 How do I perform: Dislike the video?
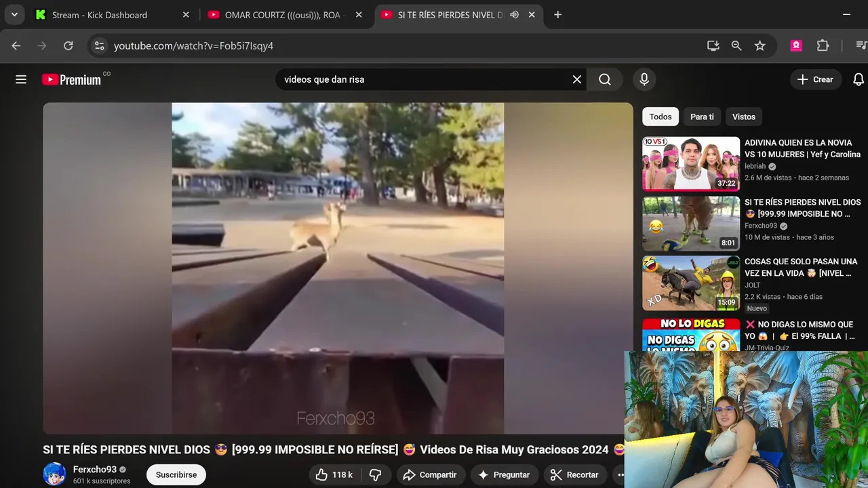[x=376, y=474]
